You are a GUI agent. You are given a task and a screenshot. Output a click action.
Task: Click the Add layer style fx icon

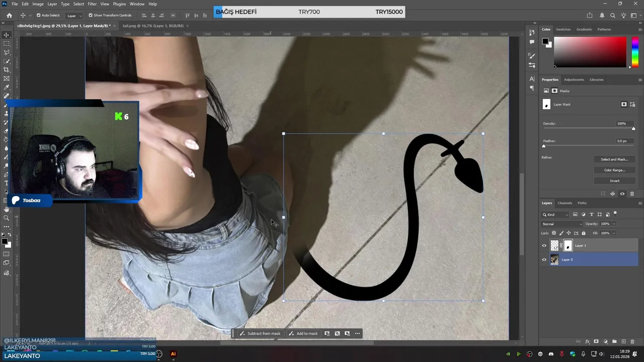point(587,341)
